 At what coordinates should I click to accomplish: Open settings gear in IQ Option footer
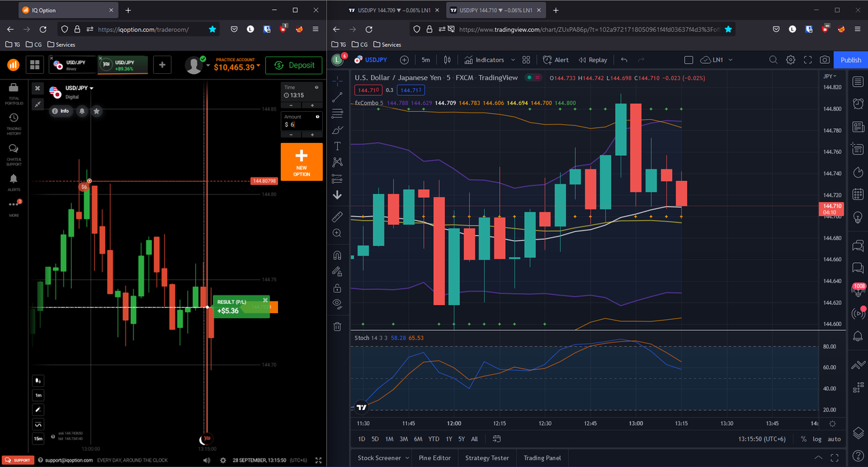(x=223, y=460)
